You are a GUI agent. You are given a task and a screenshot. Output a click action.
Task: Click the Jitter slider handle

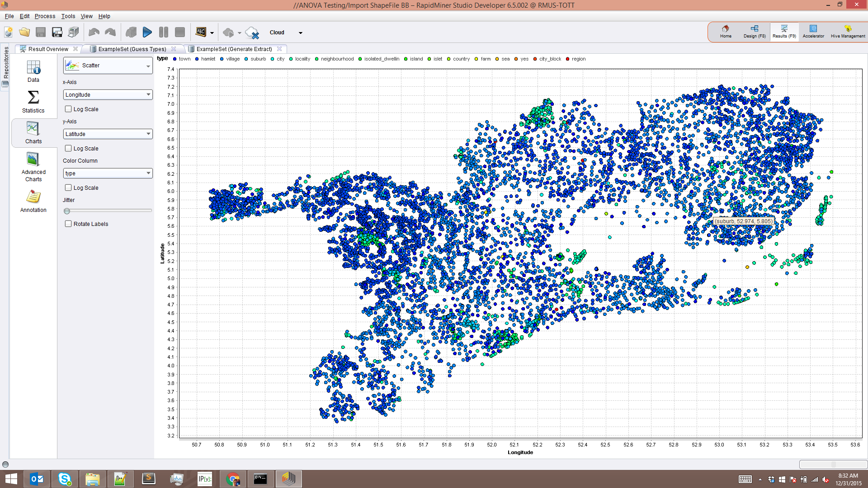pos(67,211)
